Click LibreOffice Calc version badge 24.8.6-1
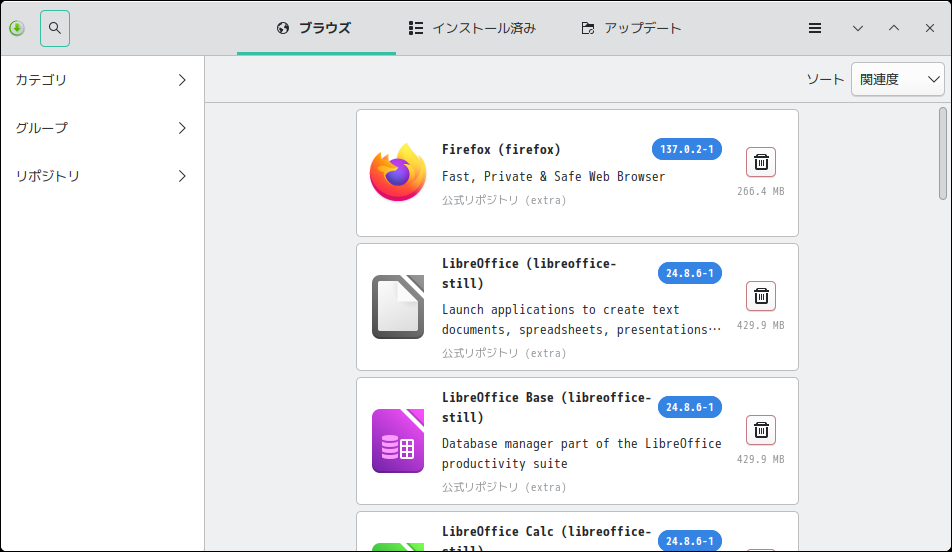This screenshot has height=552, width=952. [690, 540]
